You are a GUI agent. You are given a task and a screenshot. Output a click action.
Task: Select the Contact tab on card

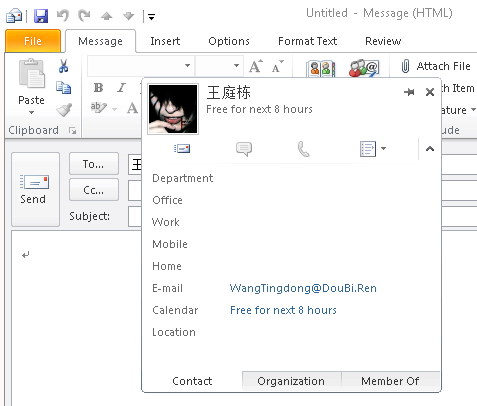tap(192, 381)
